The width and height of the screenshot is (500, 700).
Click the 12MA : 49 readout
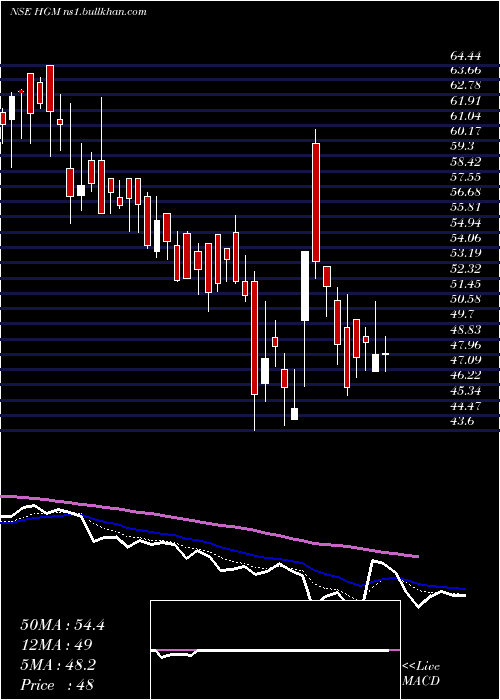[56, 645]
